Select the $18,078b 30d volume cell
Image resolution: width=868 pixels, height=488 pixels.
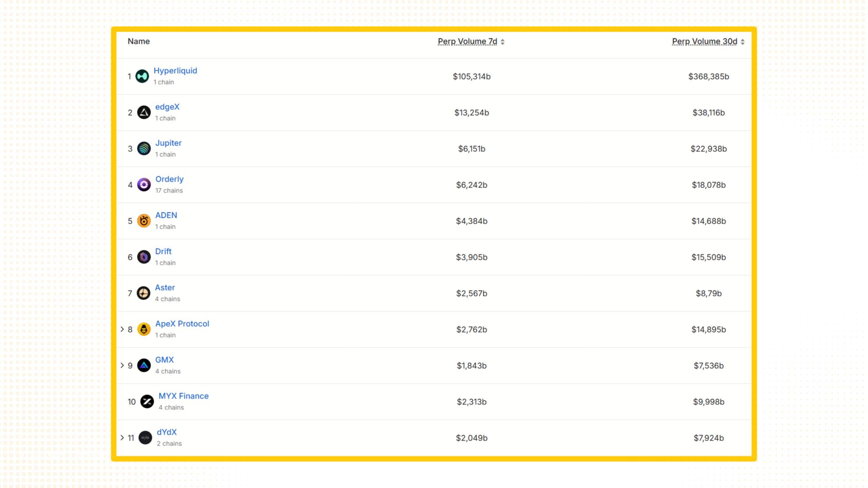[708, 185]
